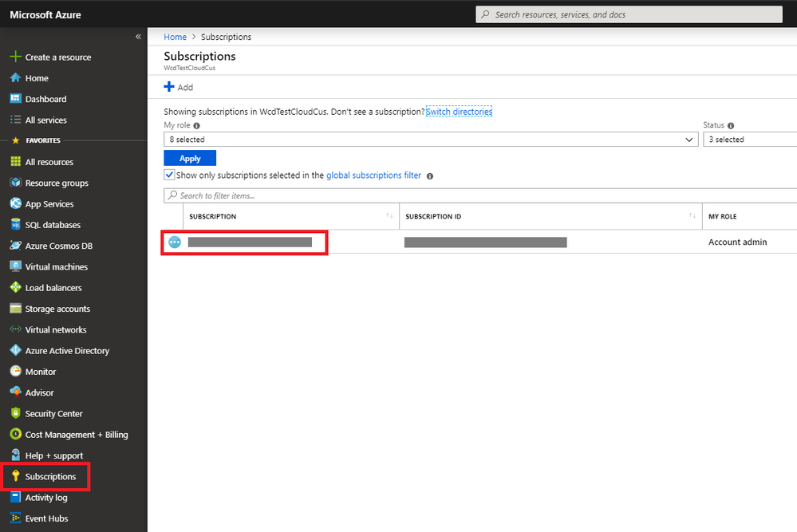Image resolution: width=797 pixels, height=532 pixels.
Task: Click the Azure Cosmos DB planet icon
Action: (x=16, y=246)
